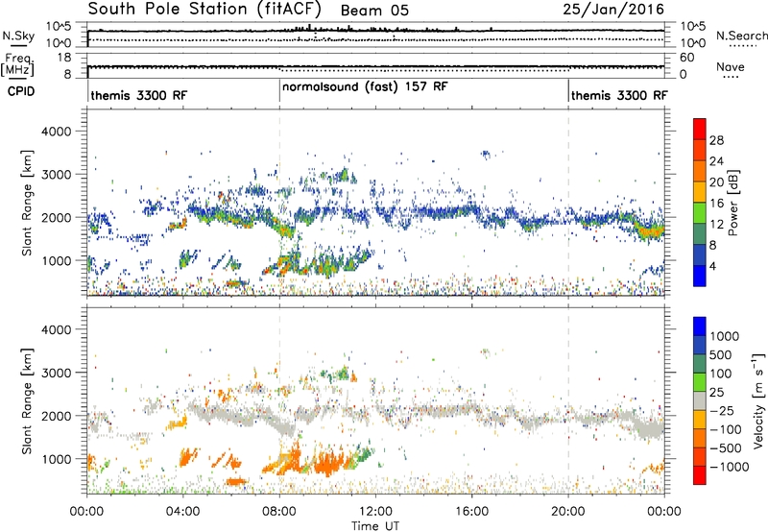The height and width of the screenshot is (532, 768).
Task: Click the '-1000' velocity scale value
Action: point(729,467)
